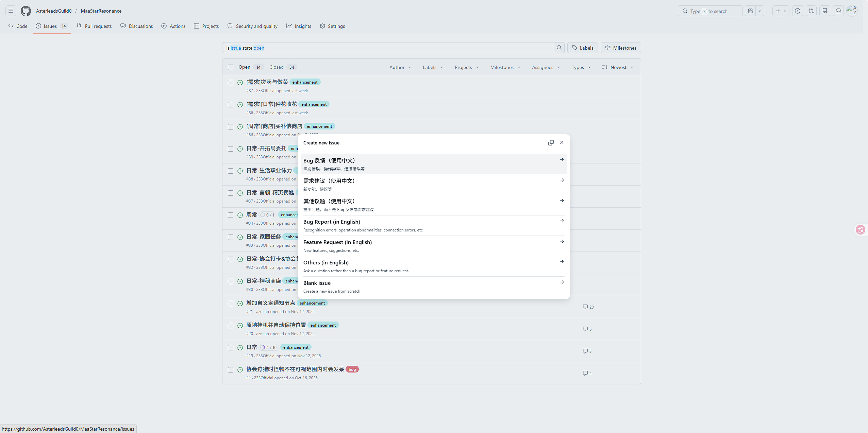868x433 pixels.
Task: Check the box for issue #87
Action: tap(231, 83)
